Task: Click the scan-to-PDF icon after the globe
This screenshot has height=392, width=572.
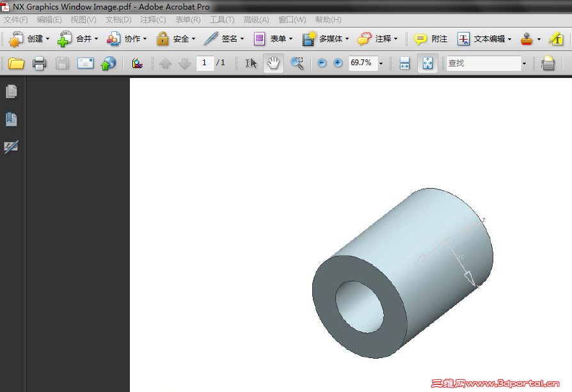Action: pos(137,63)
